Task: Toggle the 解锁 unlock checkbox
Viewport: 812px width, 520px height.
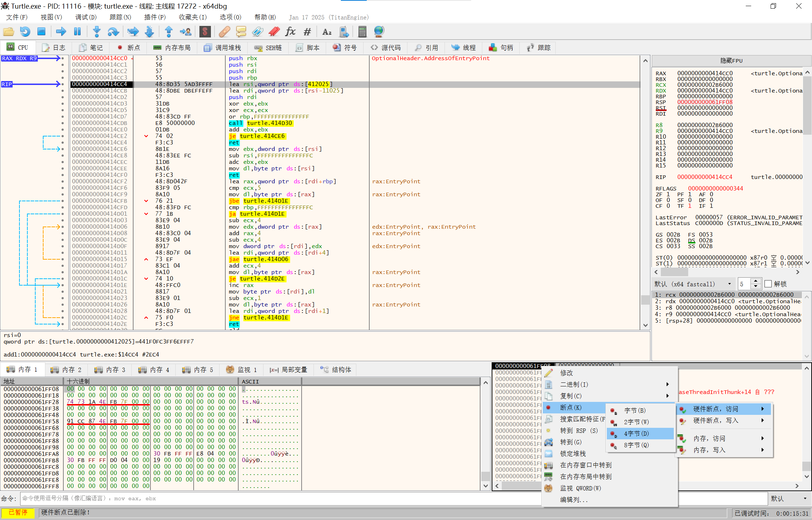Action: point(768,284)
